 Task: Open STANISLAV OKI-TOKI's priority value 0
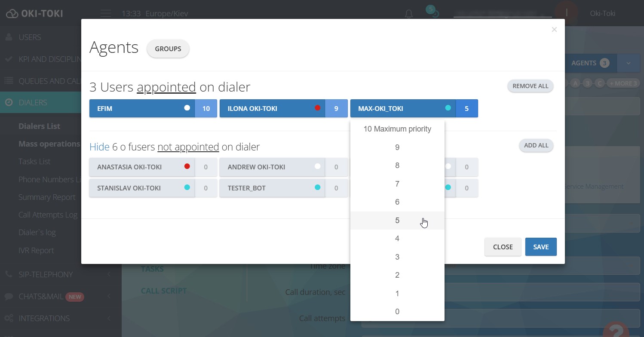pos(206,188)
